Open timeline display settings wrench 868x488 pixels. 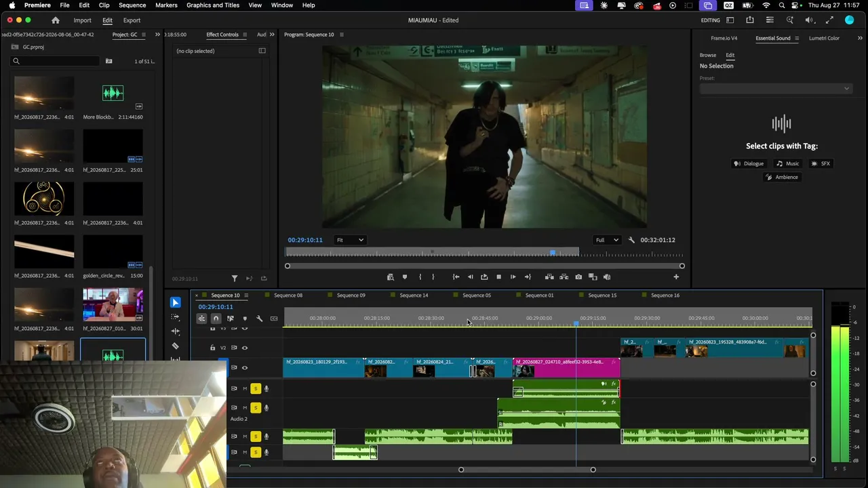click(259, 319)
